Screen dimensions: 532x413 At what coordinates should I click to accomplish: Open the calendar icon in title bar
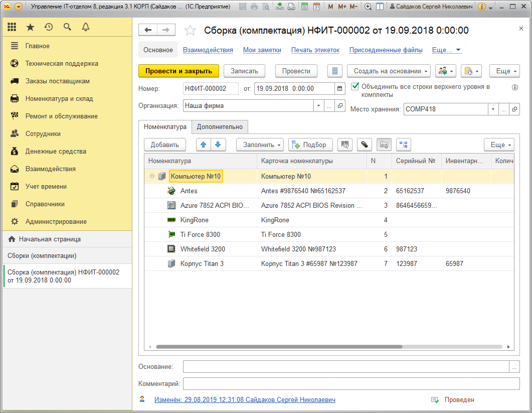[316, 7]
